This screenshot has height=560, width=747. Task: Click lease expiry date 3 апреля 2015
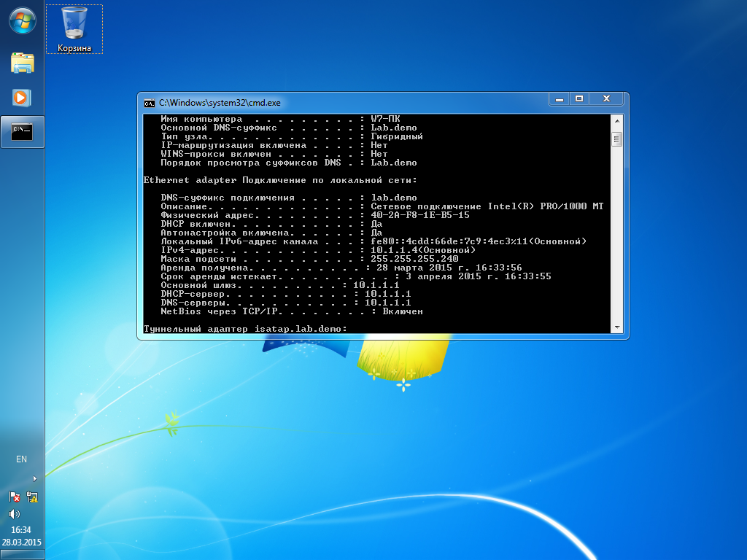click(444, 276)
